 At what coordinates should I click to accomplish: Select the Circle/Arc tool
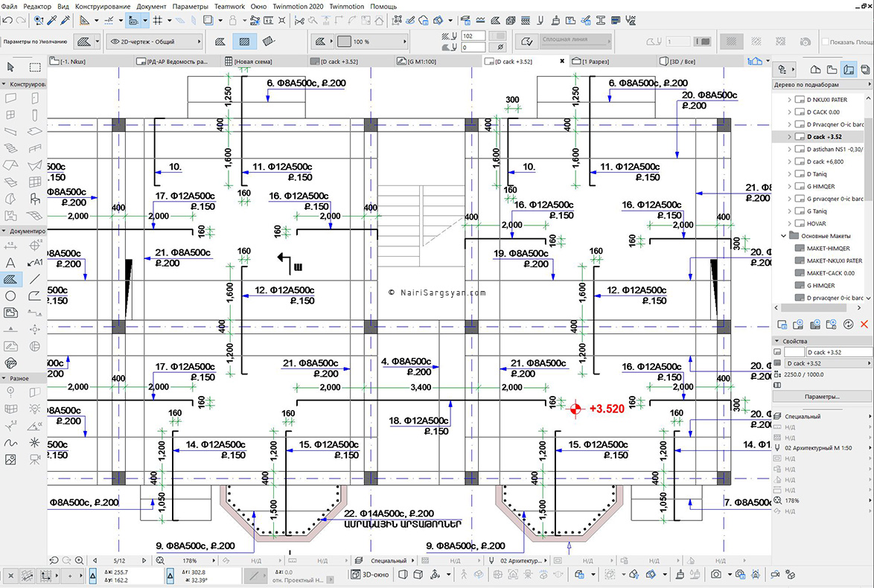[x=10, y=296]
